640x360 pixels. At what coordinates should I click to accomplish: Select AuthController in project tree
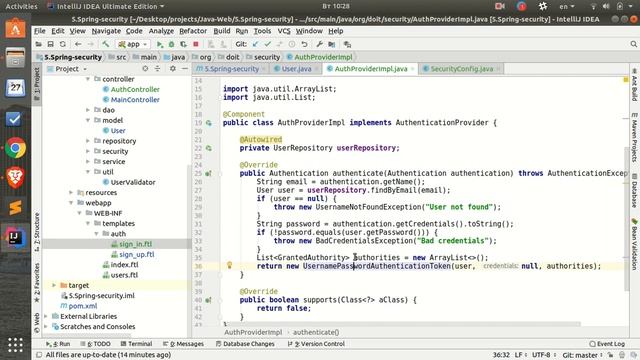click(135, 89)
